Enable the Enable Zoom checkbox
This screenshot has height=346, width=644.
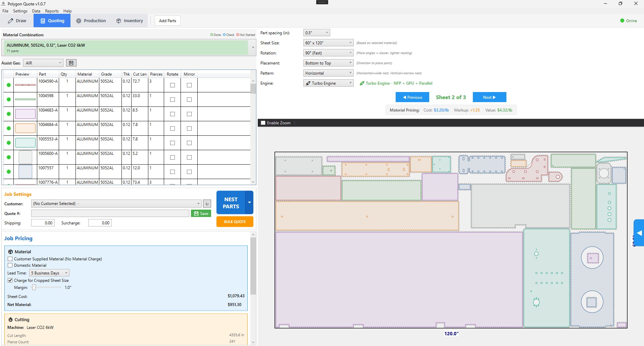(x=263, y=123)
